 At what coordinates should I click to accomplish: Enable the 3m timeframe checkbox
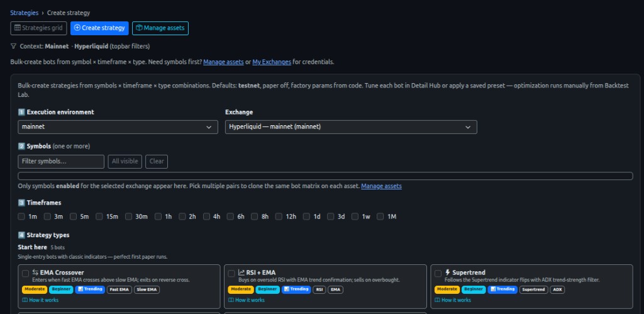(x=47, y=216)
